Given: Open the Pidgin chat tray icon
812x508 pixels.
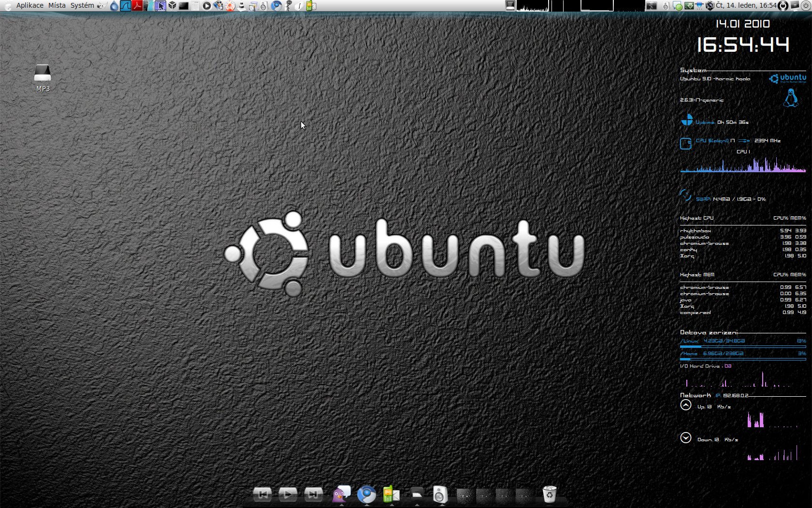Looking at the screenshot, I should (678, 6).
